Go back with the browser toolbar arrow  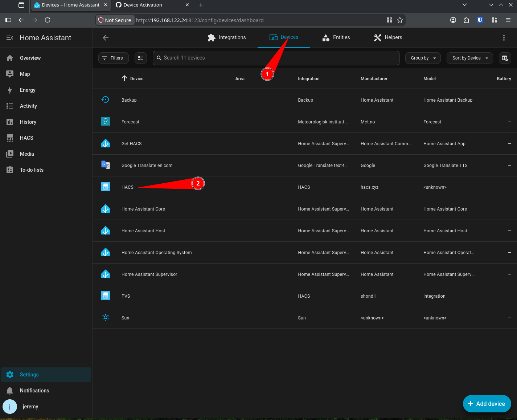pyautogui.click(x=21, y=20)
